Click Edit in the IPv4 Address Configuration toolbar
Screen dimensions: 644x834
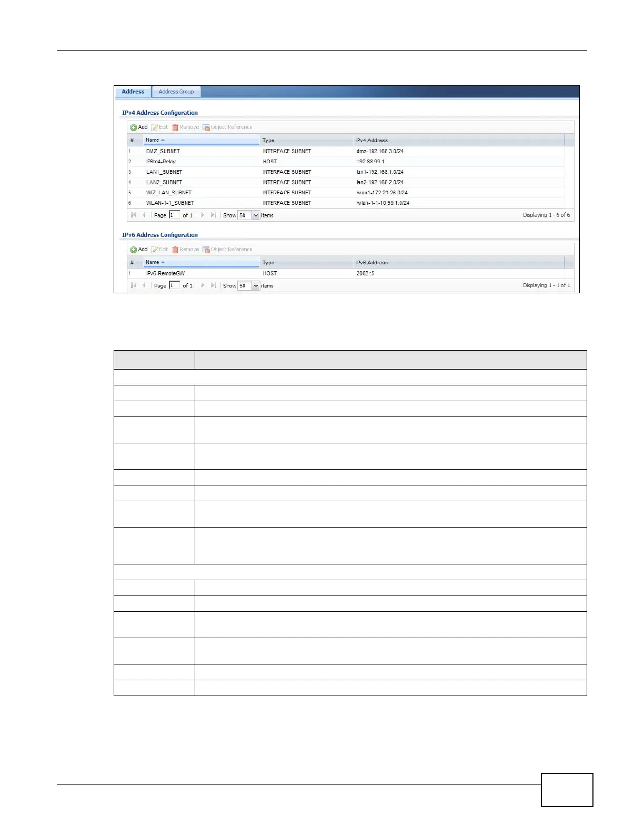point(159,127)
